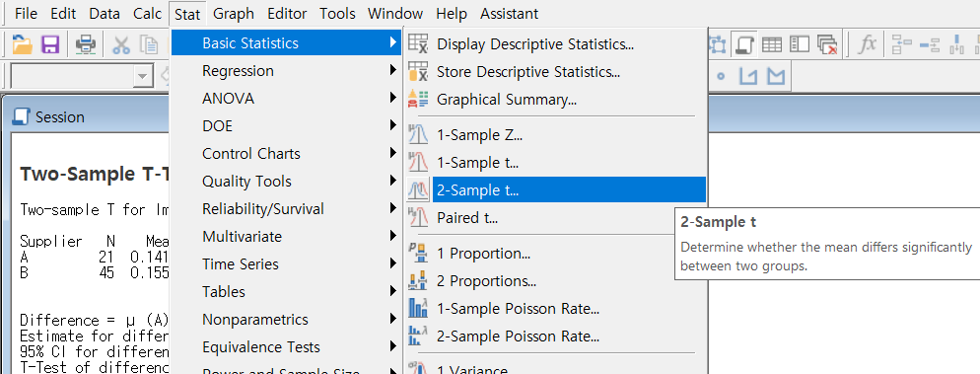Click the Supplier A row with N 21
Image resolution: width=980 pixels, height=374 pixels.
95,256
